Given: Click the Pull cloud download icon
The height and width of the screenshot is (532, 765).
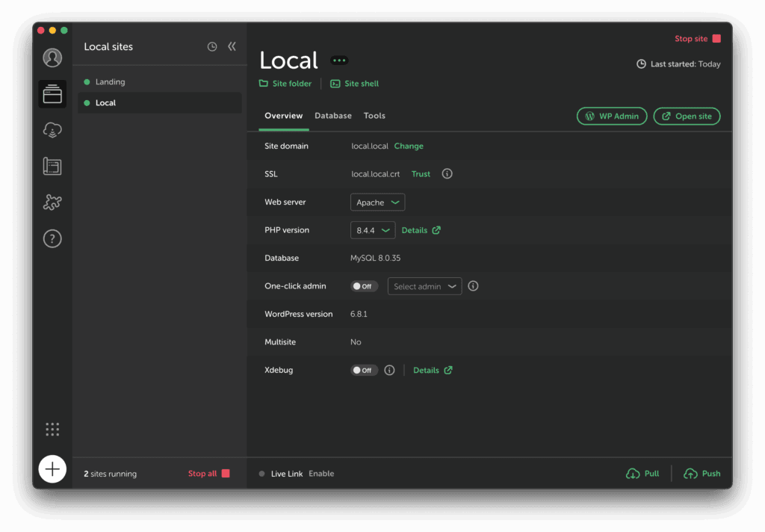Looking at the screenshot, I should pyautogui.click(x=633, y=474).
